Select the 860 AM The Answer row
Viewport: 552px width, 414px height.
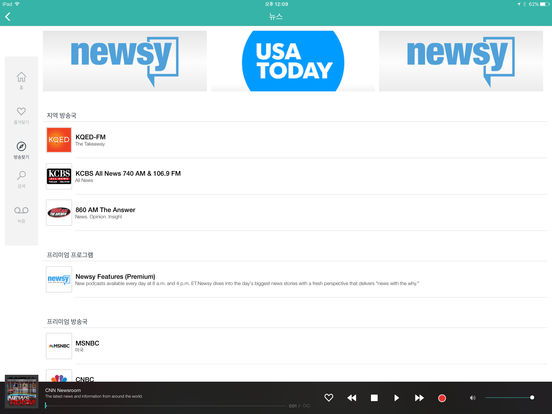[x=296, y=213]
